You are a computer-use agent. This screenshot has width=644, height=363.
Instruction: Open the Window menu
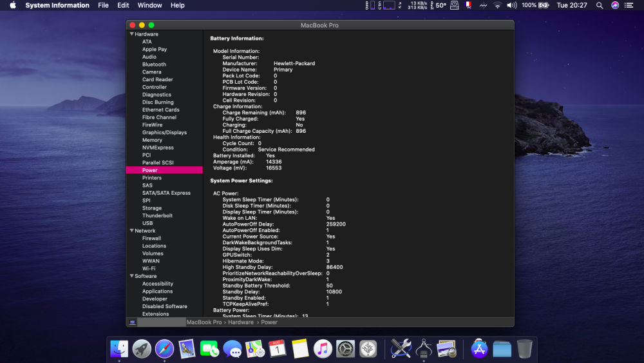[x=149, y=5]
